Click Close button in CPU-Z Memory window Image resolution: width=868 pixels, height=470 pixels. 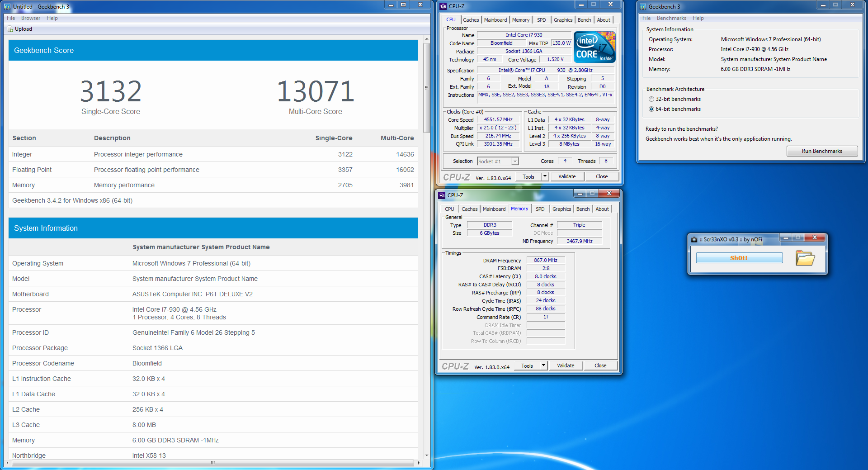600,366
